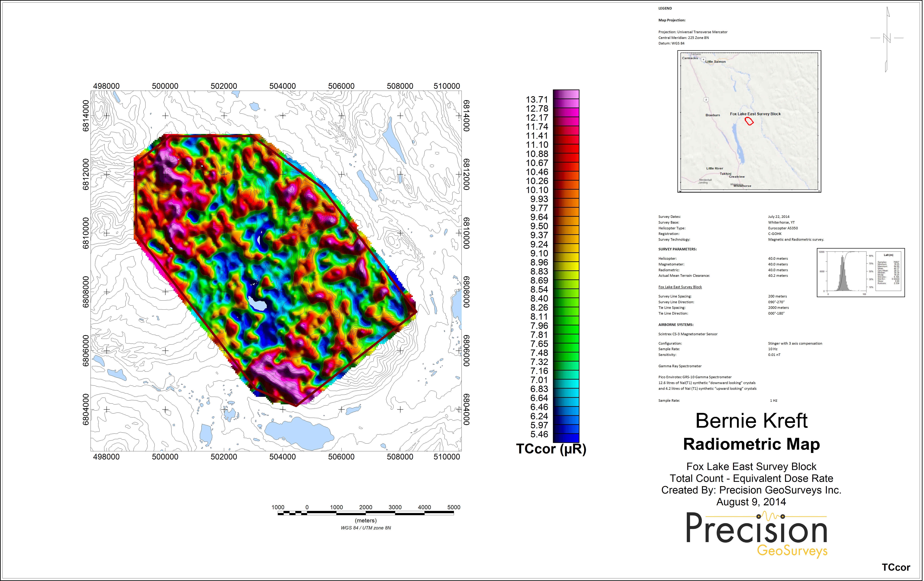924x581 pixels.
Task: Click the scale bar's checkered segment
Action: (292, 513)
